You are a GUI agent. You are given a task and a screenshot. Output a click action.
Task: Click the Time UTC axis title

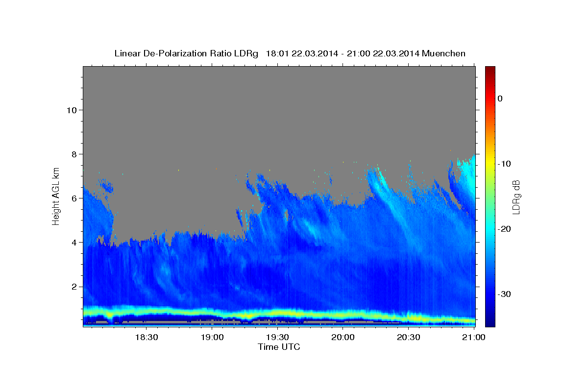point(279,347)
